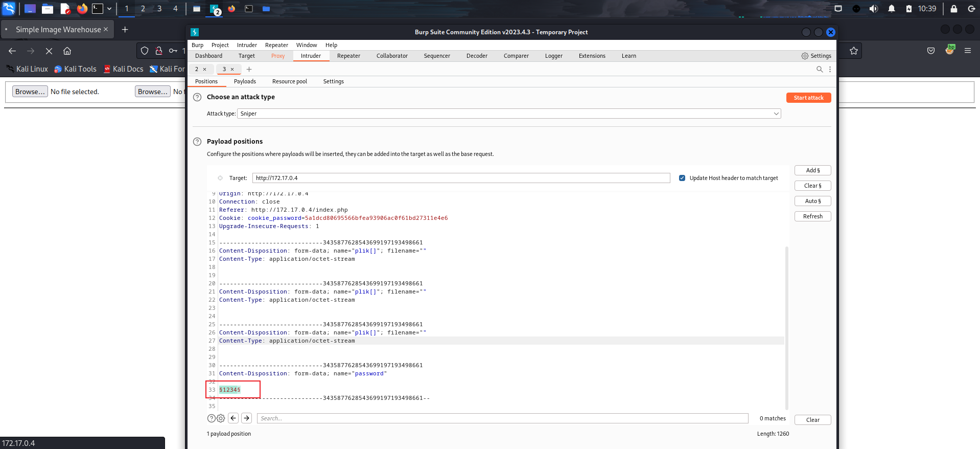
Task: Click Auto § button
Action: click(x=812, y=201)
